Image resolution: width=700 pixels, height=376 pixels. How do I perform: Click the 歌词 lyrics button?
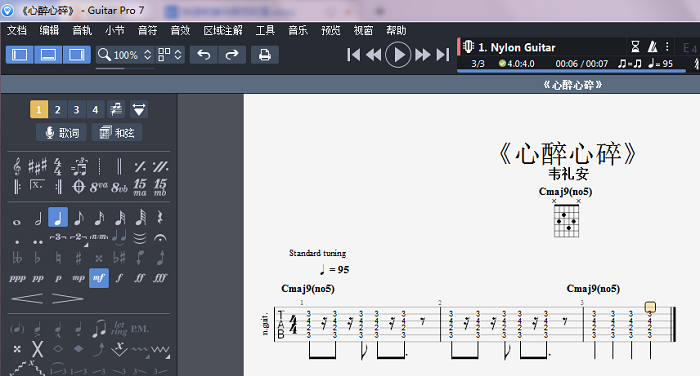62,133
